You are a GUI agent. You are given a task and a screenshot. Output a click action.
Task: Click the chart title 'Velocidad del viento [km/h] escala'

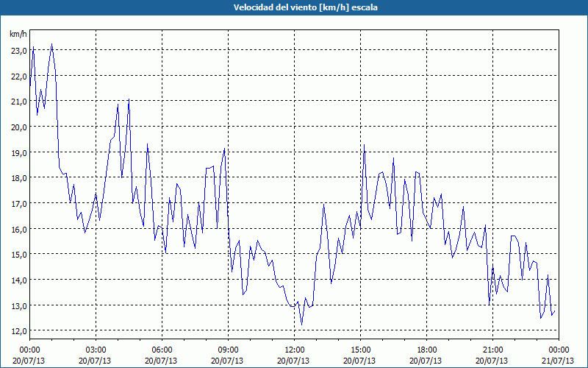305,7
